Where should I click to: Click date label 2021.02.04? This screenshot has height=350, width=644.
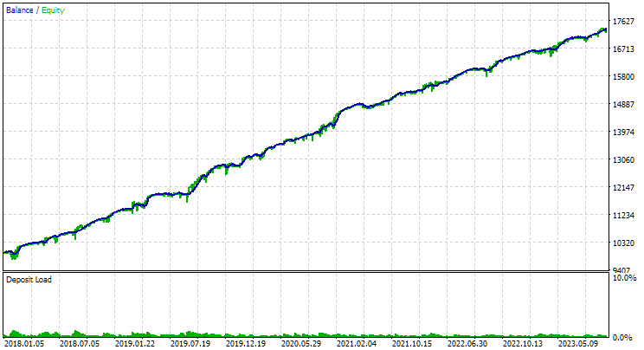pos(357,343)
